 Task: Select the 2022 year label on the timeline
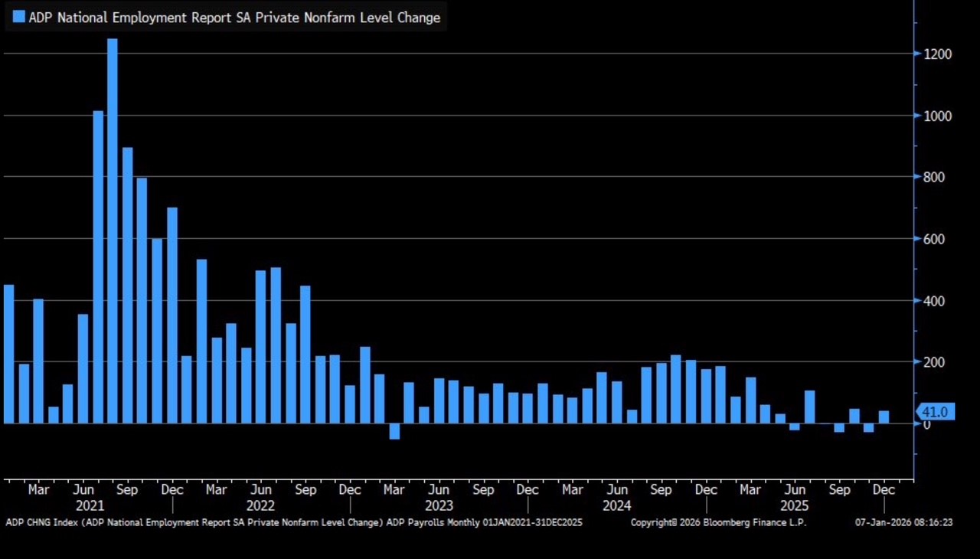point(260,506)
